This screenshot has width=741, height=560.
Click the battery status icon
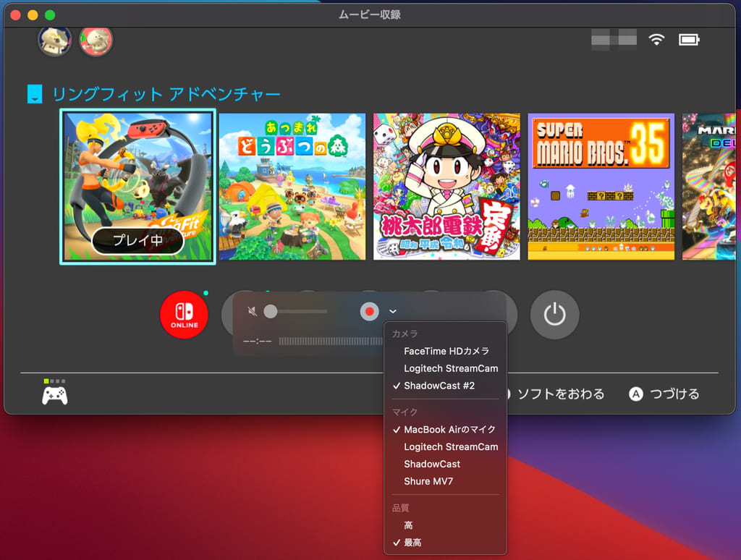point(689,40)
